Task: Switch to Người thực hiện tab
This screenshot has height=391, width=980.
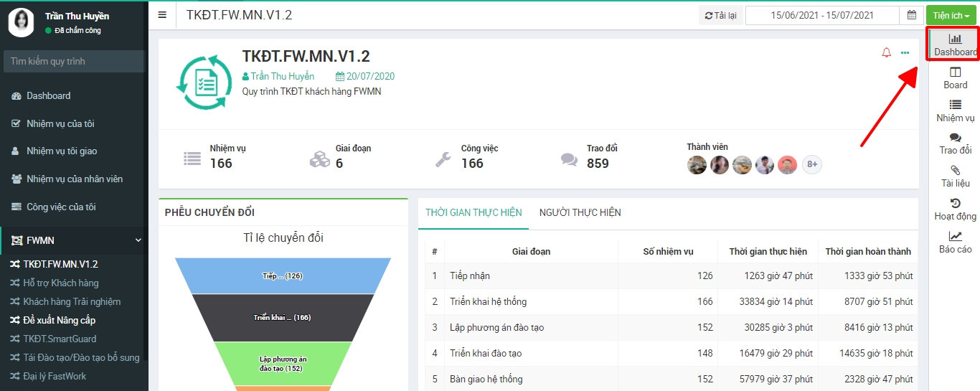Action: pos(580,212)
